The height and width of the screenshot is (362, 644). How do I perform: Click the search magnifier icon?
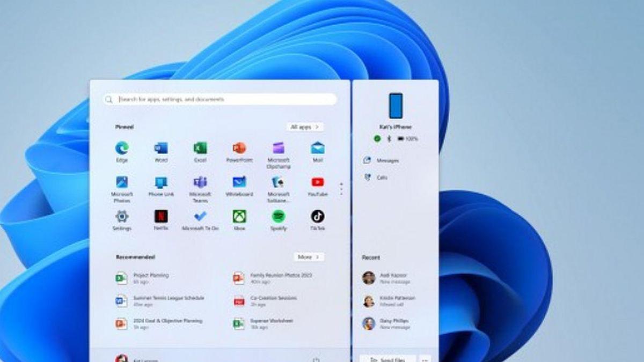(x=109, y=99)
